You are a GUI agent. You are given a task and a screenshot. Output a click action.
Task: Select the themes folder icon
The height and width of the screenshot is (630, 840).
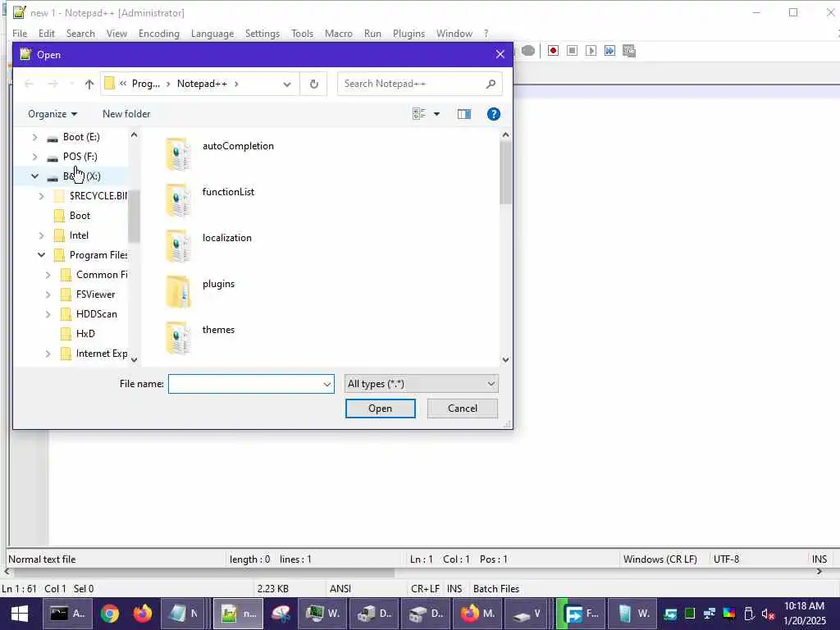[x=178, y=338]
